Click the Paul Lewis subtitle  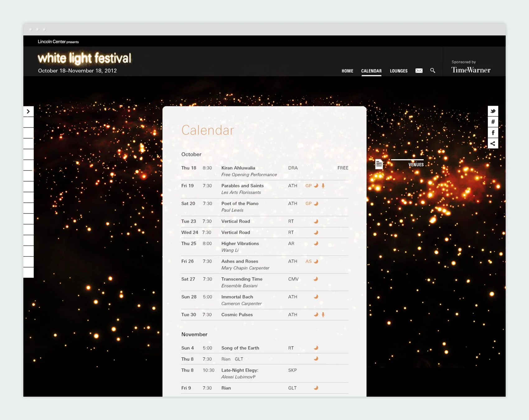click(x=232, y=210)
